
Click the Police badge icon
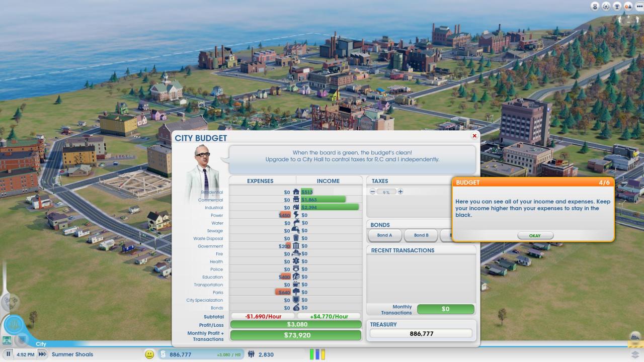coord(296,269)
